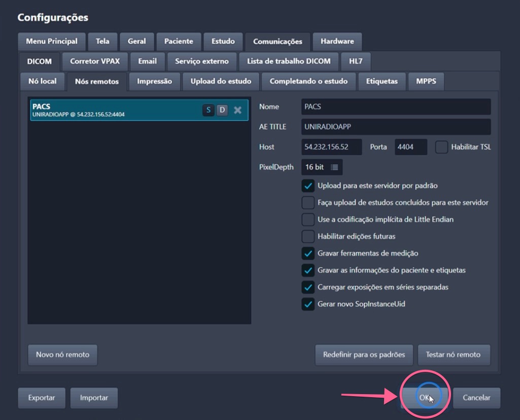Open Serviço externo tab
Screen dimensions: 520x420
[202, 61]
